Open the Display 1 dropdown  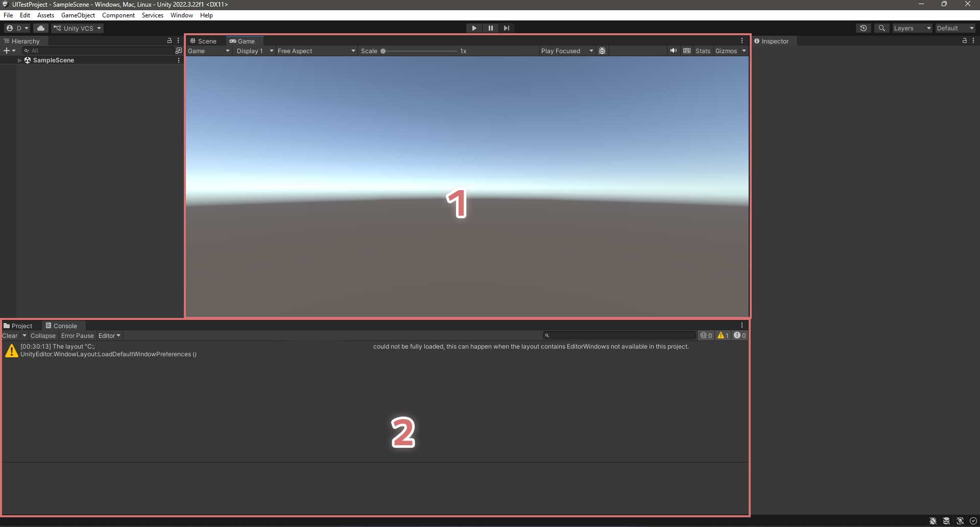[x=254, y=51]
